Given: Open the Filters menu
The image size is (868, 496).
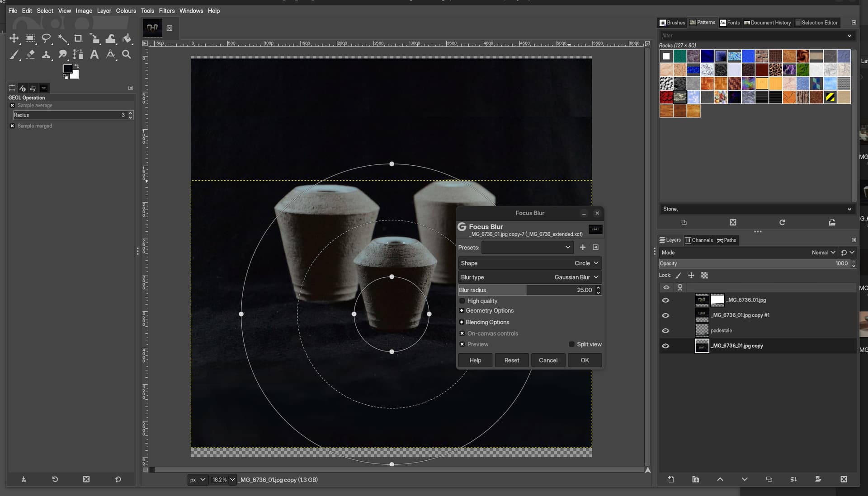Looking at the screenshot, I should click(x=166, y=10).
